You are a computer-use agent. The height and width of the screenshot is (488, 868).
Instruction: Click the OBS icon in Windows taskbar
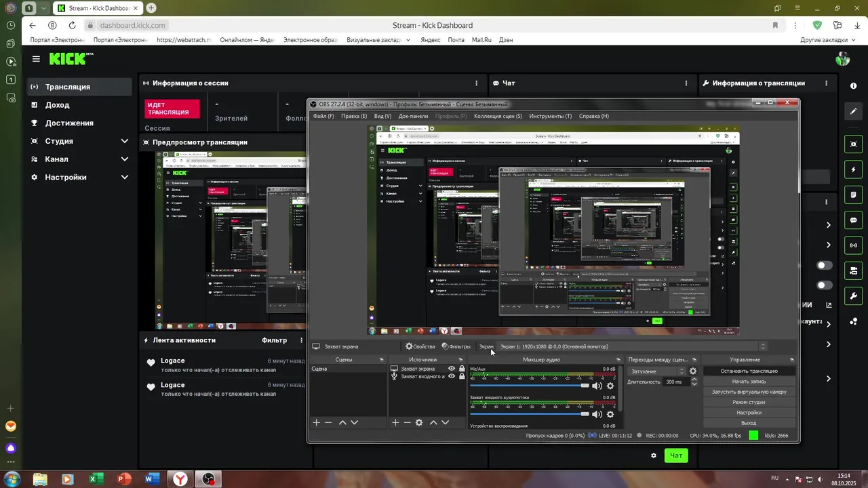click(x=209, y=479)
